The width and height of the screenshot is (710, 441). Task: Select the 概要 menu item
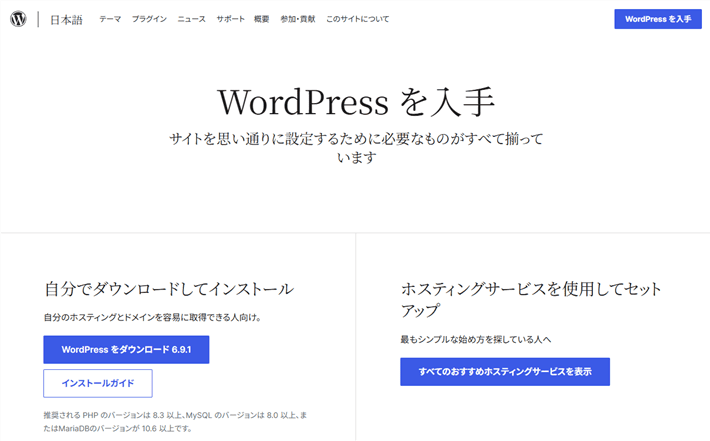pyautogui.click(x=262, y=19)
